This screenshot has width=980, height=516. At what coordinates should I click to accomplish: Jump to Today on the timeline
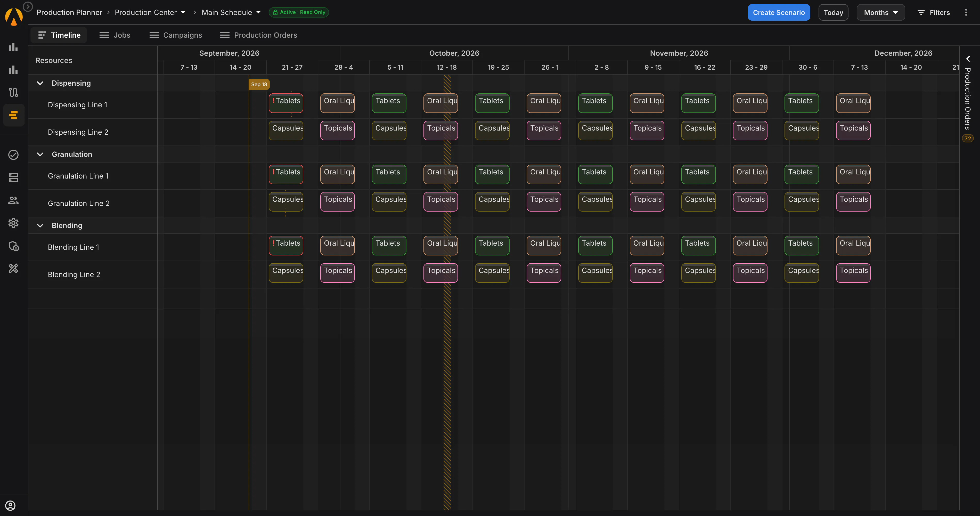(833, 13)
